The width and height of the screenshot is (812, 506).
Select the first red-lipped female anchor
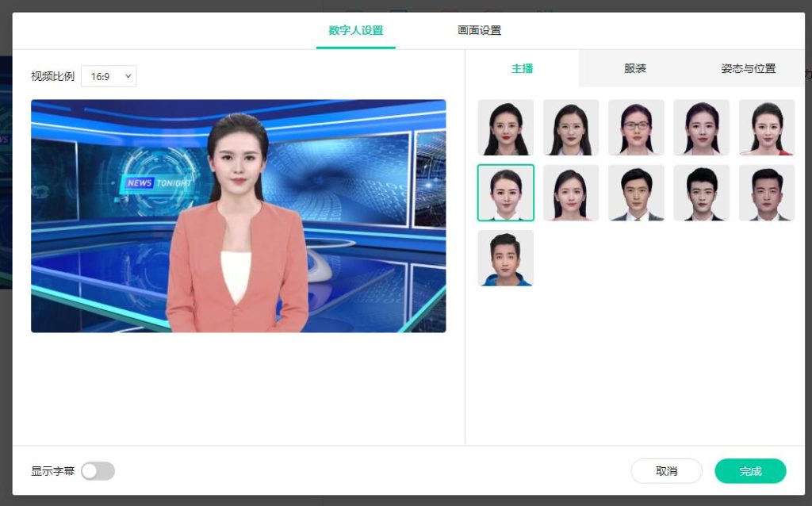pyautogui.click(x=505, y=127)
